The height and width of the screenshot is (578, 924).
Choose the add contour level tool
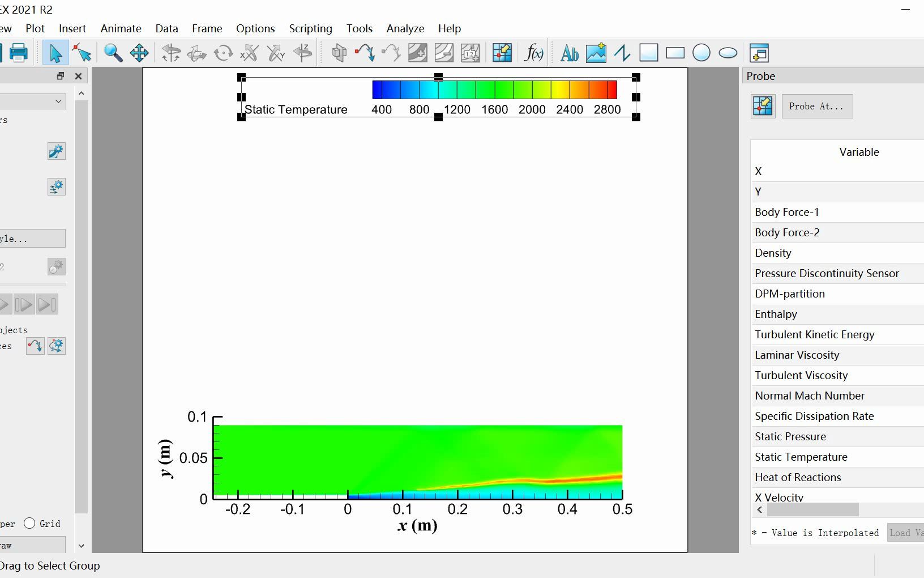point(418,53)
